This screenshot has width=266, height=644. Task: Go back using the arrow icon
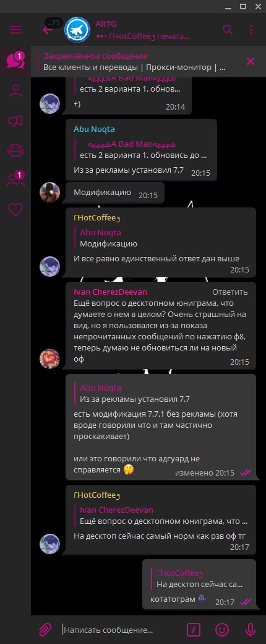coord(47,30)
